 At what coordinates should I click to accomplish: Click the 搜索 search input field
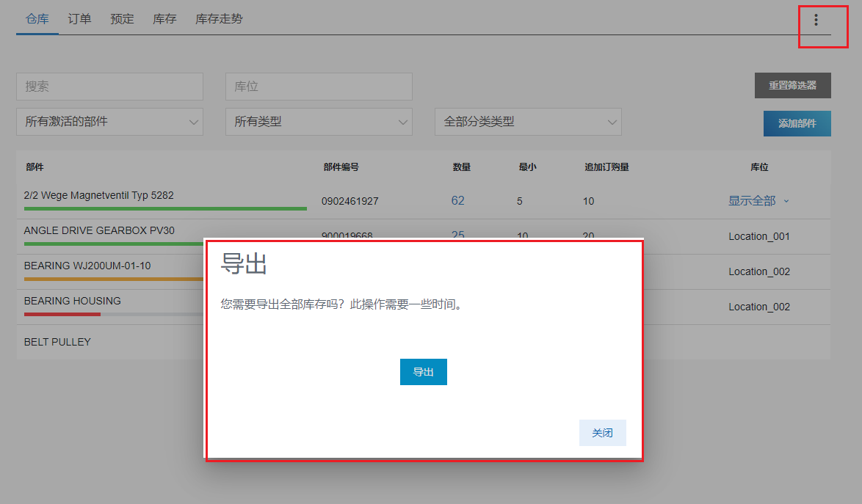coord(109,86)
